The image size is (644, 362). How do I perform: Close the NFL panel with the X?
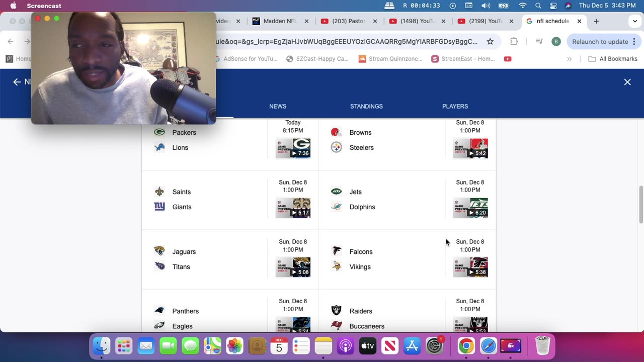[627, 82]
